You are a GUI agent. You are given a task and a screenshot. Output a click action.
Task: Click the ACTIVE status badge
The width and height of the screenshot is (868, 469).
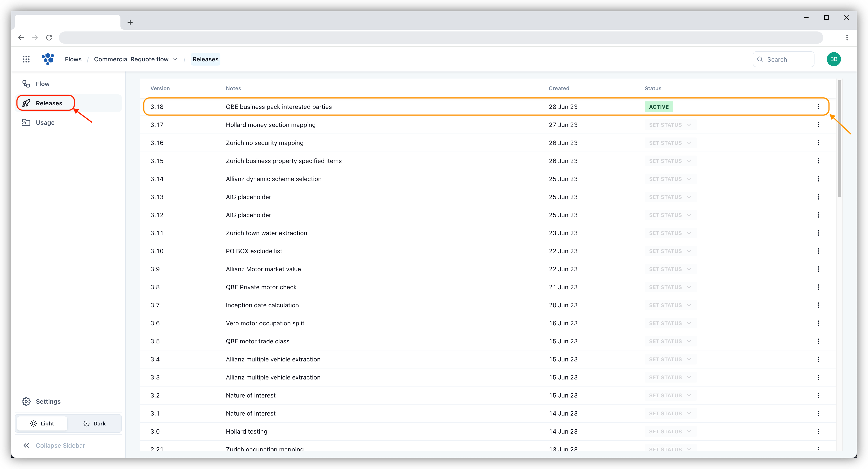(x=659, y=107)
